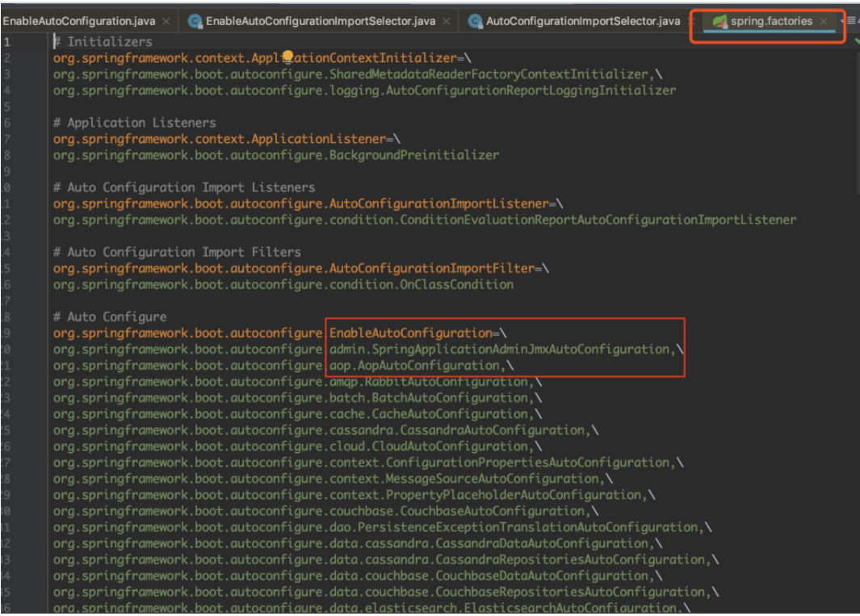Open AutoConfigurationImportSelector.java tab

[x=582, y=21]
